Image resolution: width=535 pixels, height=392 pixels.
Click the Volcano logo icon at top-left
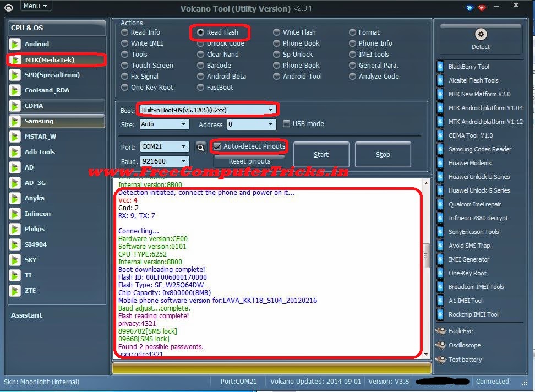pos(9,8)
